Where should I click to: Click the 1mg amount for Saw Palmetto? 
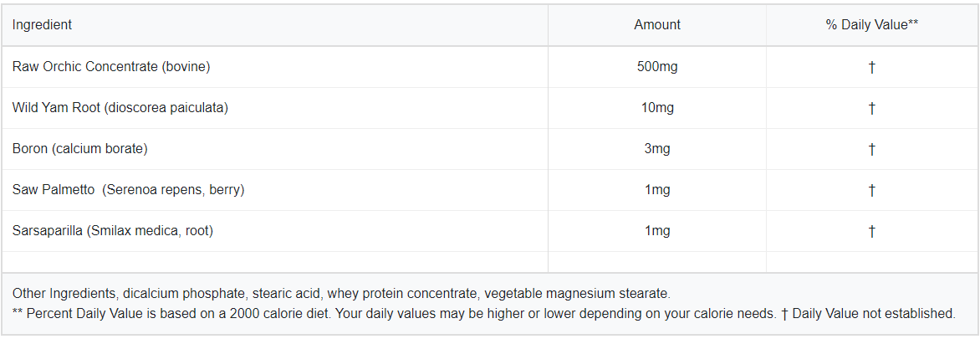click(x=657, y=190)
